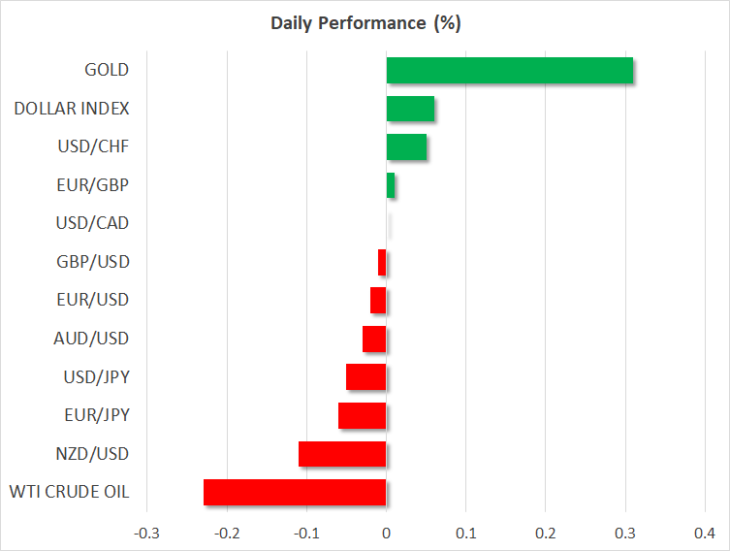Click the Daily Performance (%) title

point(365,23)
